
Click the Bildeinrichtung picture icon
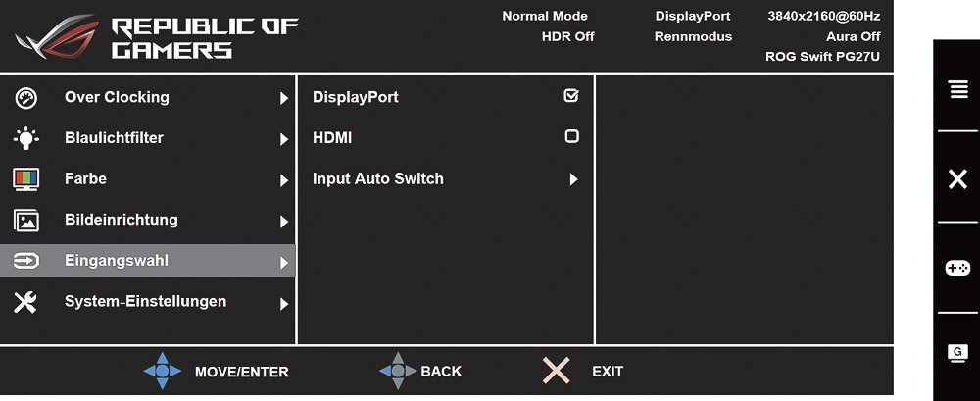pyautogui.click(x=26, y=221)
